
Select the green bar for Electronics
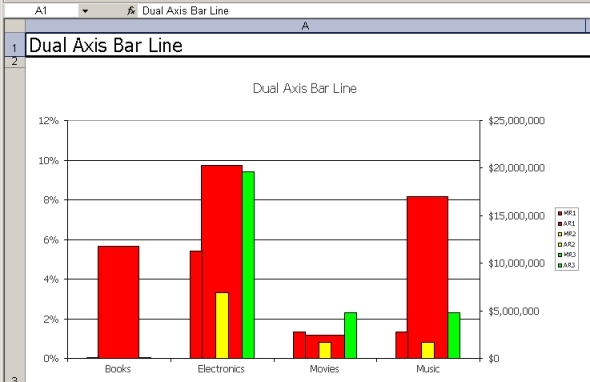(x=248, y=265)
